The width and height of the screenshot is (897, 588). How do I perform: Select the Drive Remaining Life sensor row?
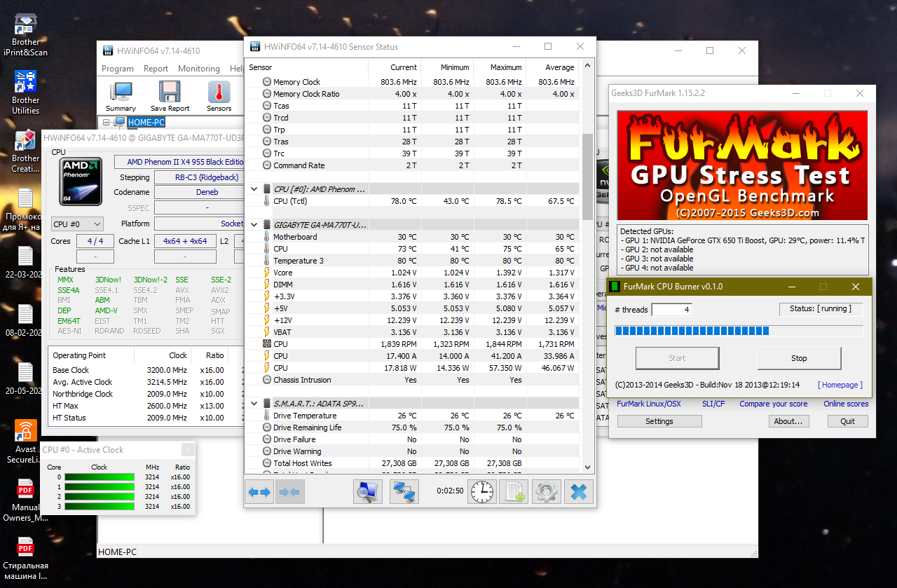pyautogui.click(x=413, y=428)
